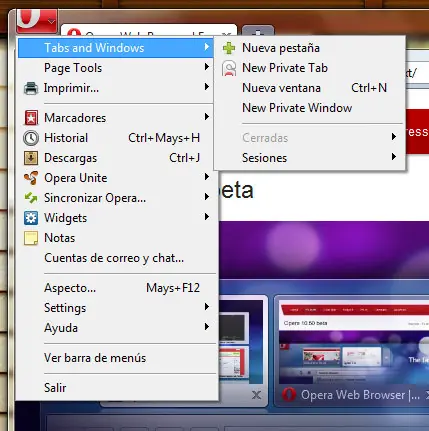The image size is (429, 431).
Task: Click the red Opera menu button
Action: point(37,21)
